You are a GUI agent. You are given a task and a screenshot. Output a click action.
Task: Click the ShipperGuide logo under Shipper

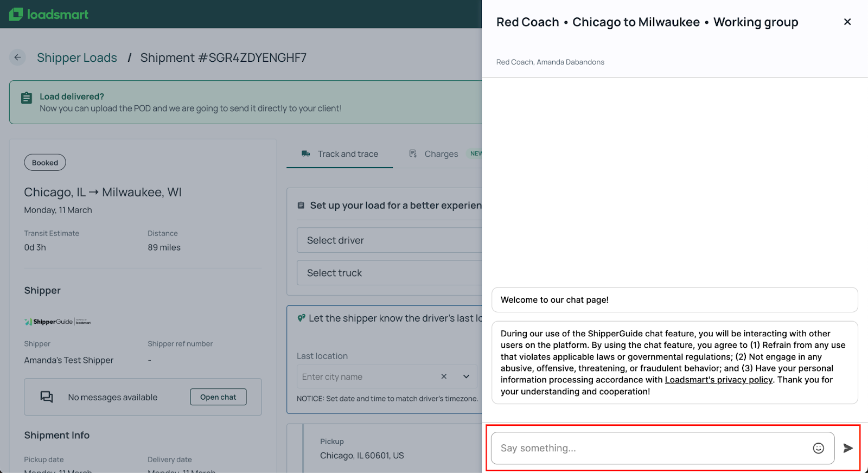pyautogui.click(x=58, y=322)
